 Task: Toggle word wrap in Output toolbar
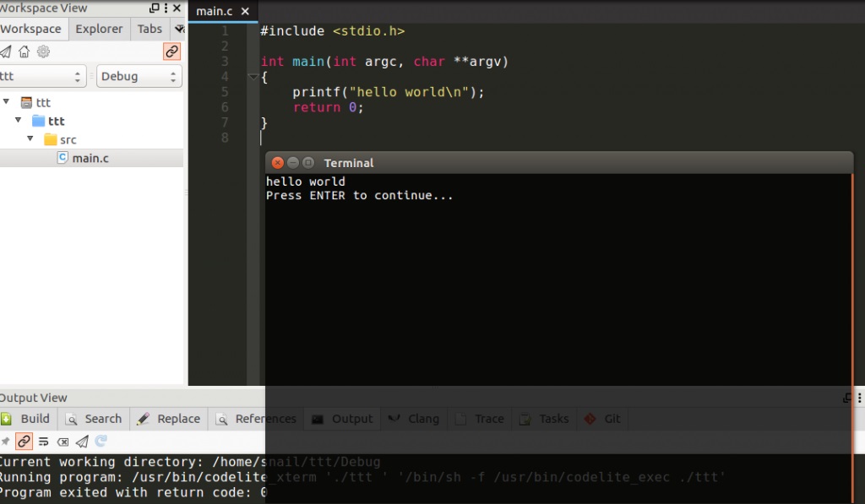44,442
